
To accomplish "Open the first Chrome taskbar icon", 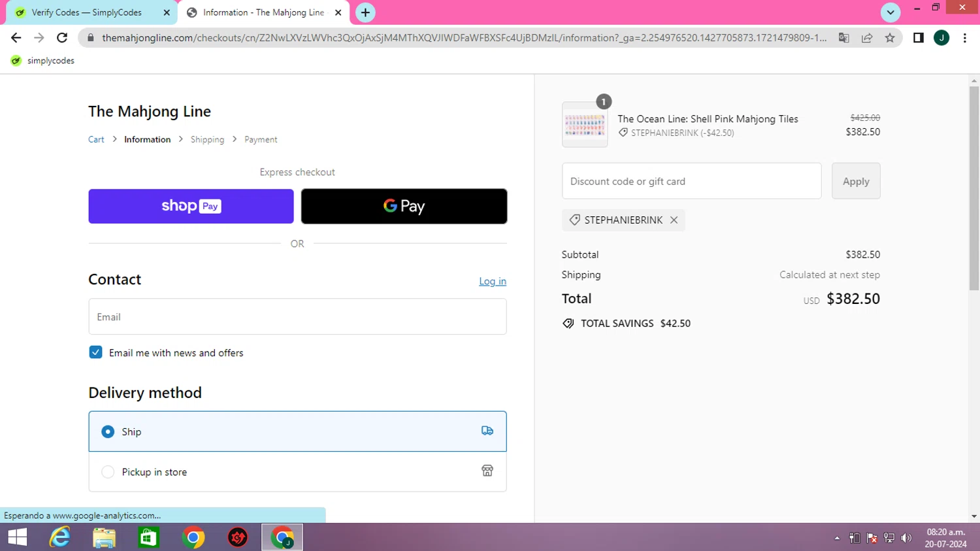I will pyautogui.click(x=193, y=537).
